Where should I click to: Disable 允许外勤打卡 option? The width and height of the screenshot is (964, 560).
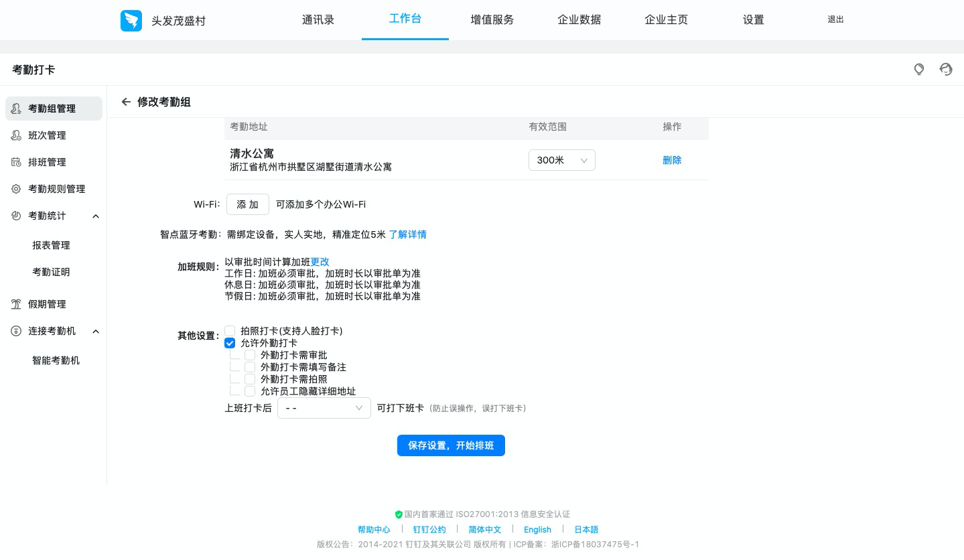point(230,343)
